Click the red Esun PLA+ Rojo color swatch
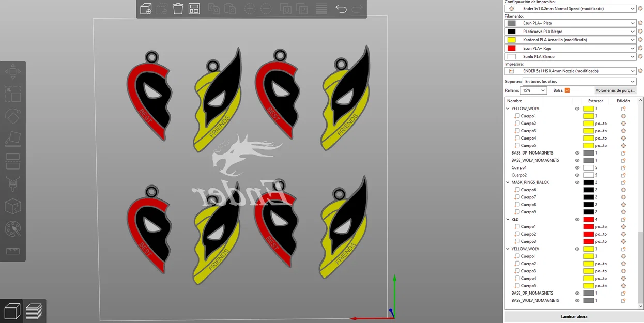 (x=512, y=48)
